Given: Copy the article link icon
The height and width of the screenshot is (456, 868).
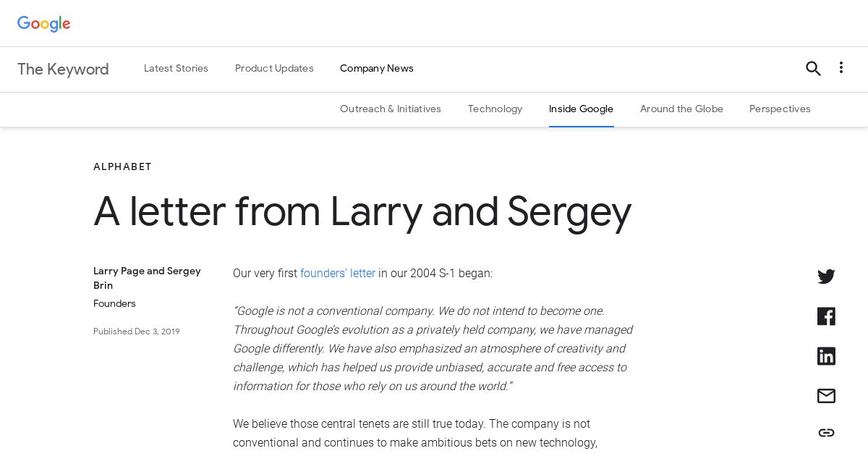Looking at the screenshot, I should [826, 433].
